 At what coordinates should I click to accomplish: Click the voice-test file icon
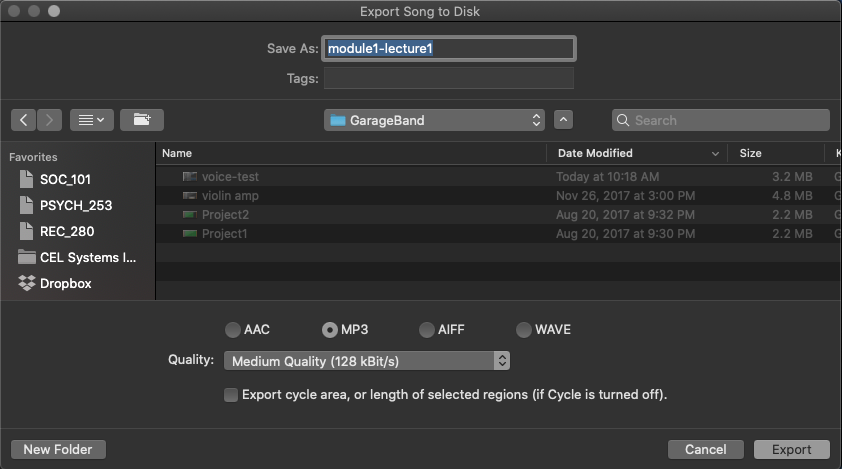(190, 176)
